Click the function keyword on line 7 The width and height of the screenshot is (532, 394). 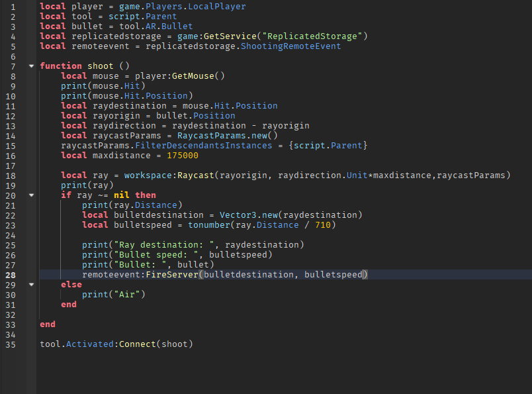[60, 66]
